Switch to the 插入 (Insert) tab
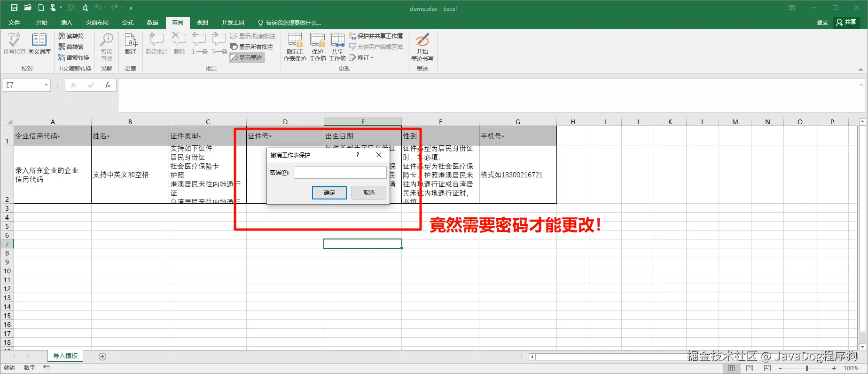This screenshot has height=374, width=868. (x=67, y=23)
